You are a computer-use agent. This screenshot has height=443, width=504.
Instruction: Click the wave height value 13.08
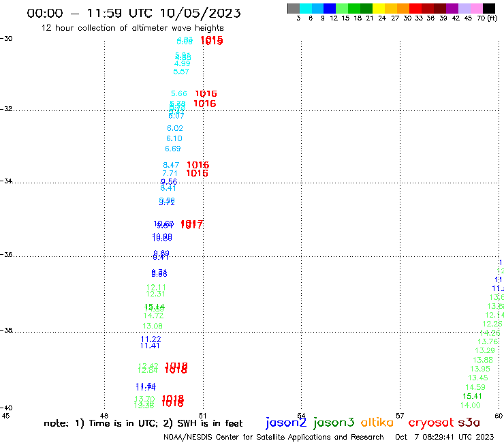tap(153, 326)
